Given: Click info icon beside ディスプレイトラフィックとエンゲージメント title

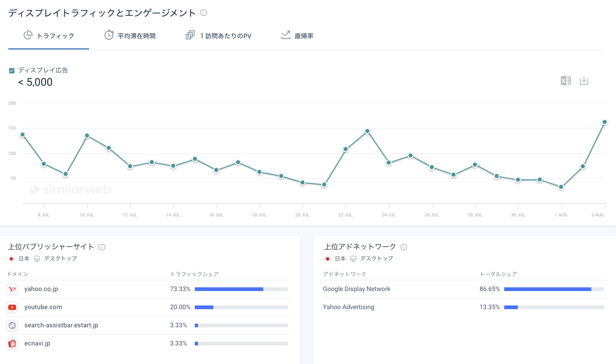Looking at the screenshot, I should pyautogui.click(x=203, y=13).
